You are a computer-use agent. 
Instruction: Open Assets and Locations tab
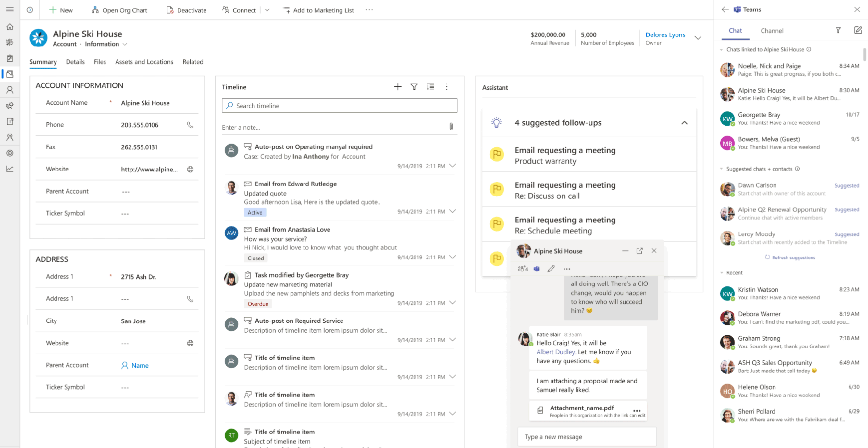[x=144, y=62]
